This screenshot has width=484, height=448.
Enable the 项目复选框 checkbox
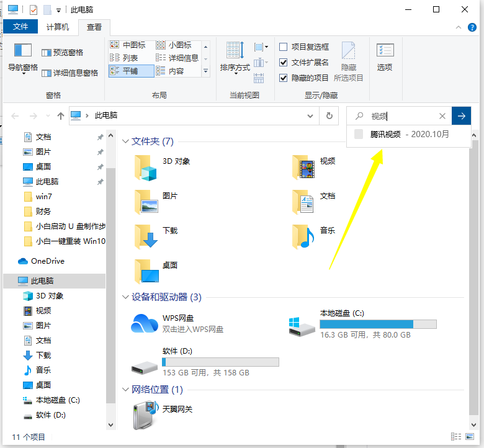284,47
